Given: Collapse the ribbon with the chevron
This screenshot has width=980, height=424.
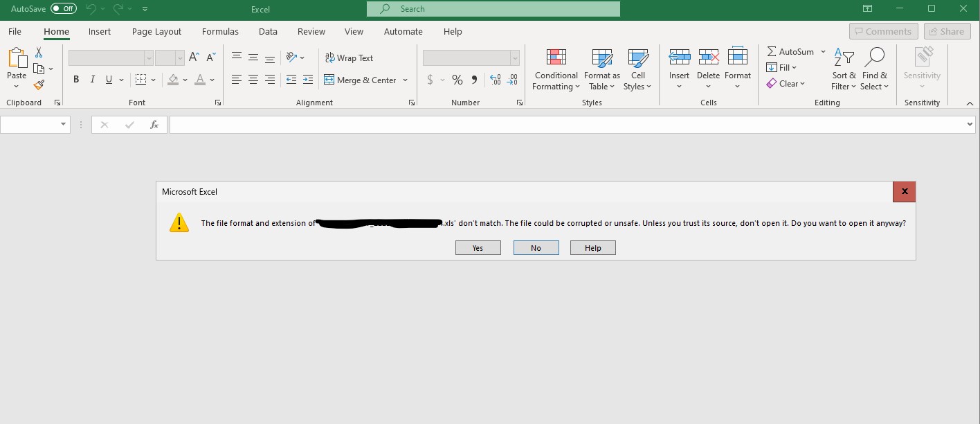Looking at the screenshot, I should (x=970, y=103).
